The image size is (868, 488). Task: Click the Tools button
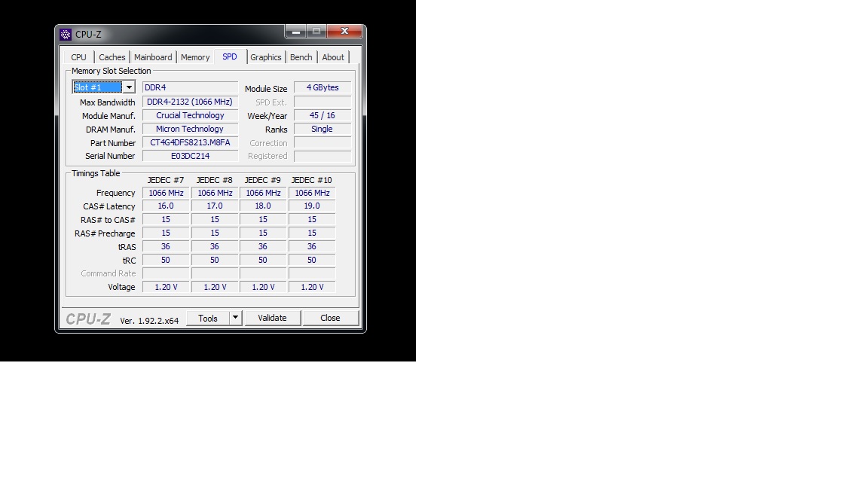pyautogui.click(x=208, y=318)
